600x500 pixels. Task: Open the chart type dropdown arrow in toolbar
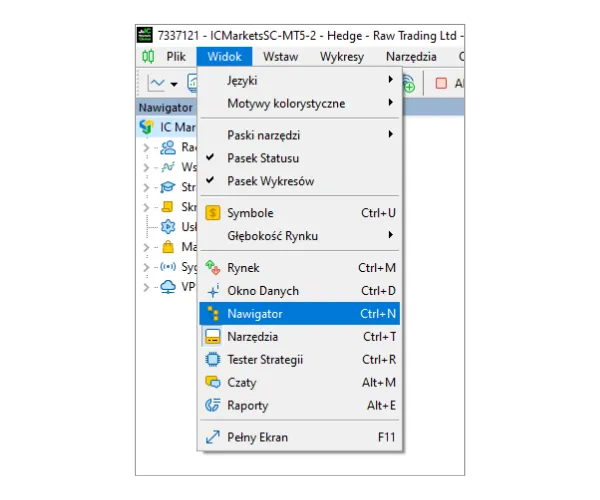tap(174, 84)
